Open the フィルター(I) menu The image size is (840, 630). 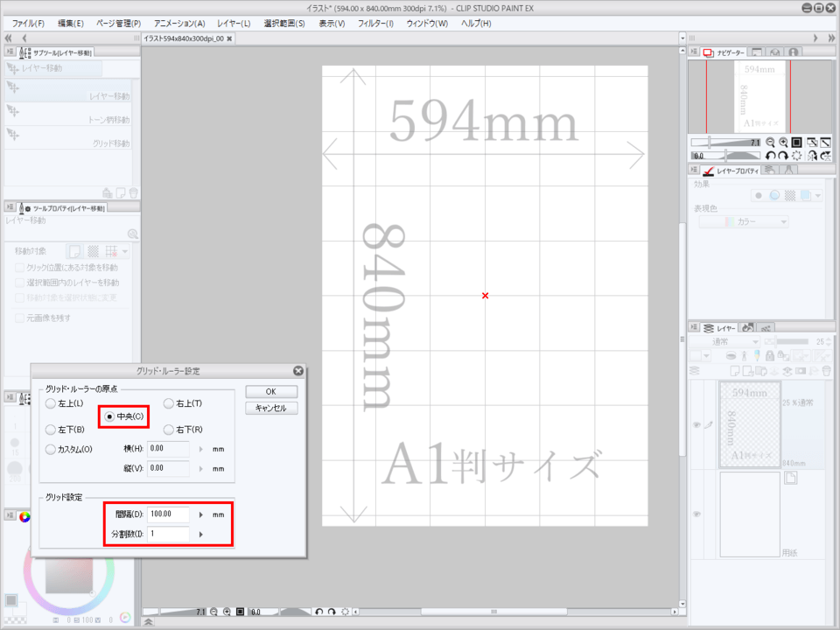(375, 23)
